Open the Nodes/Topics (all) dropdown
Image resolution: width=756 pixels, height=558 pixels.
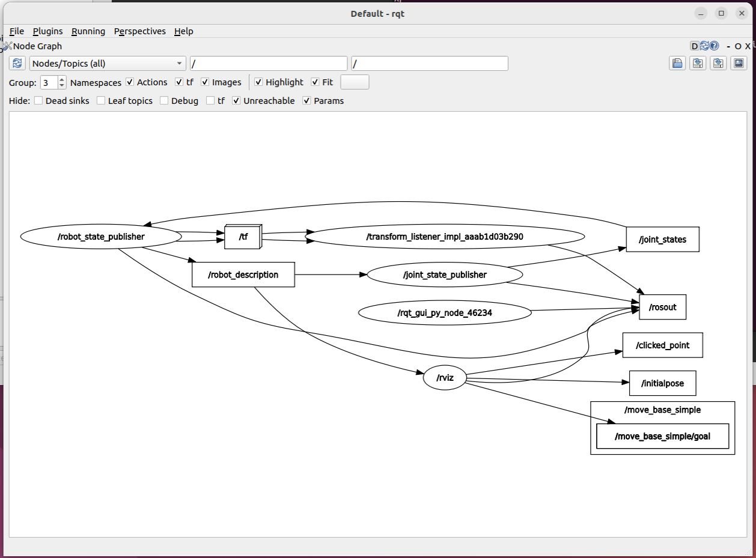(108, 64)
